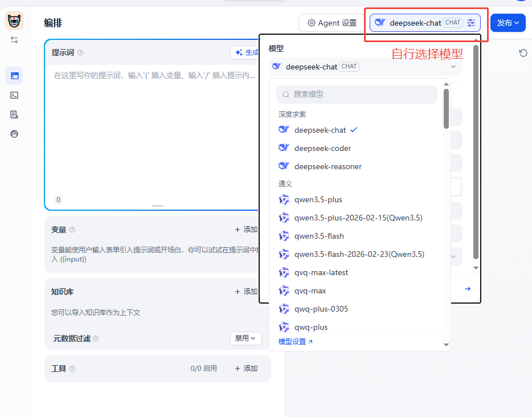
Task: Click the reset/refresh arrow icon at right
Action: point(523,53)
